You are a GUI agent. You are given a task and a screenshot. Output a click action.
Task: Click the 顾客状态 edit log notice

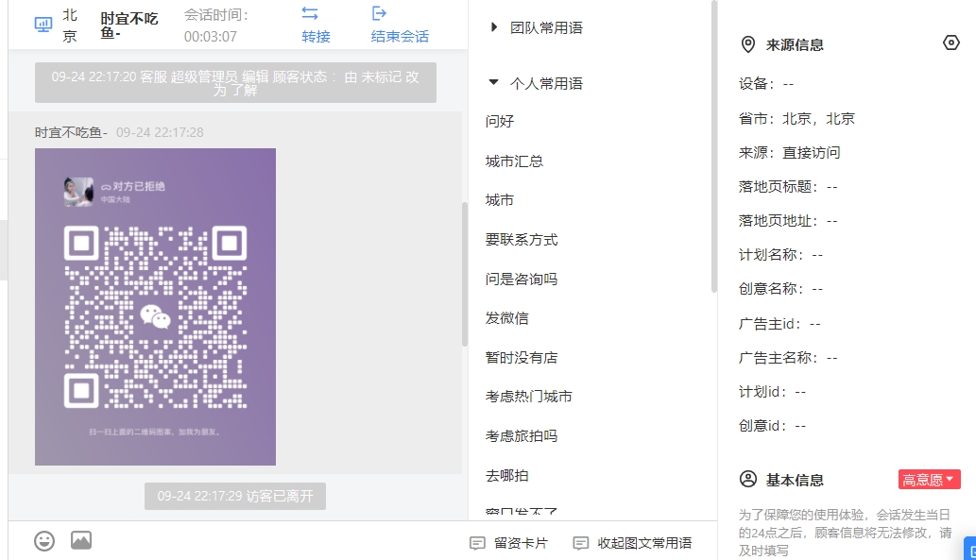[x=235, y=83]
